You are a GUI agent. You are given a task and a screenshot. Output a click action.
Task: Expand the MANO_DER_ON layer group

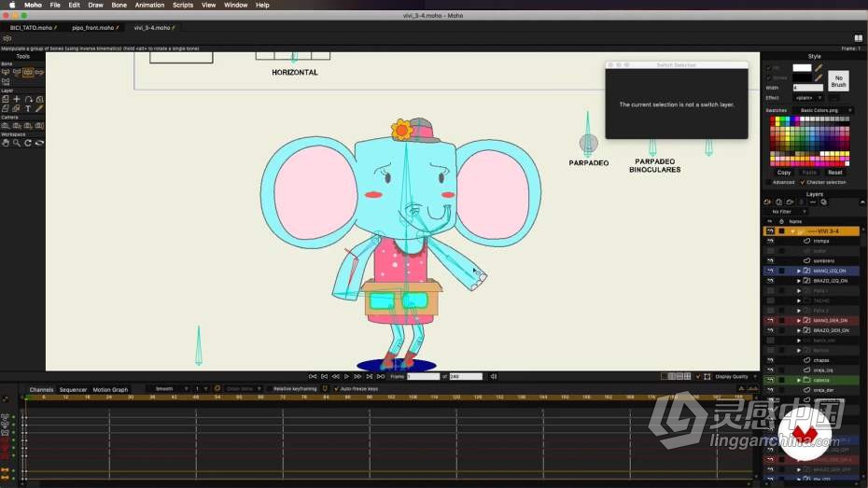(x=799, y=320)
